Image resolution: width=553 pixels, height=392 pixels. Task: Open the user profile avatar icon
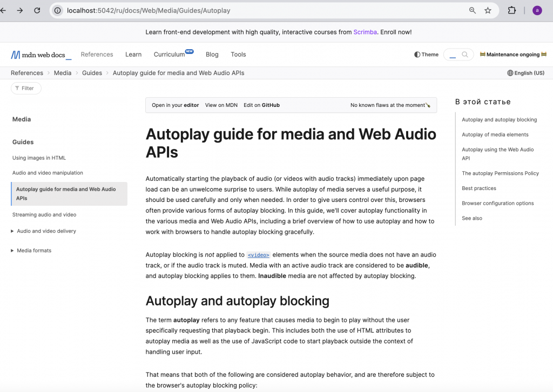[537, 10]
